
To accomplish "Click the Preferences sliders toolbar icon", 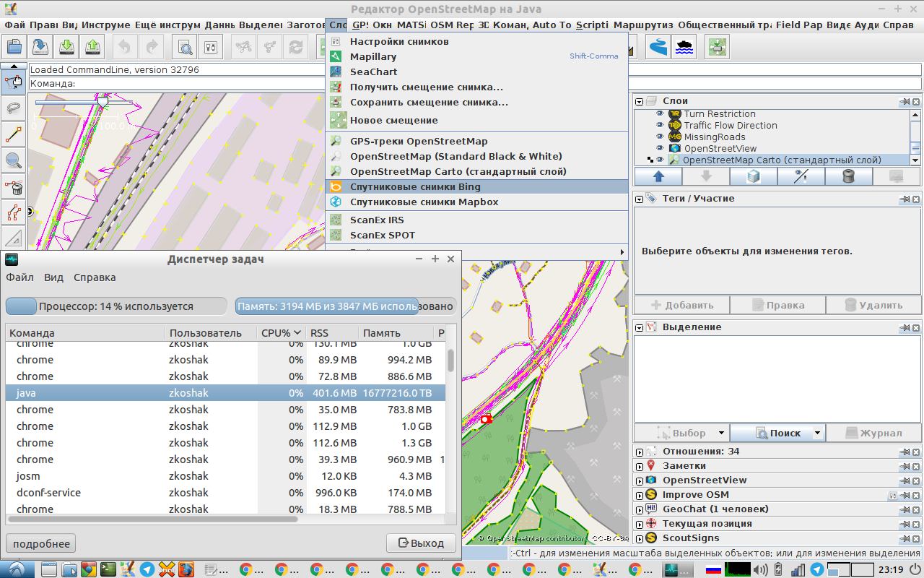I will pos(211,48).
